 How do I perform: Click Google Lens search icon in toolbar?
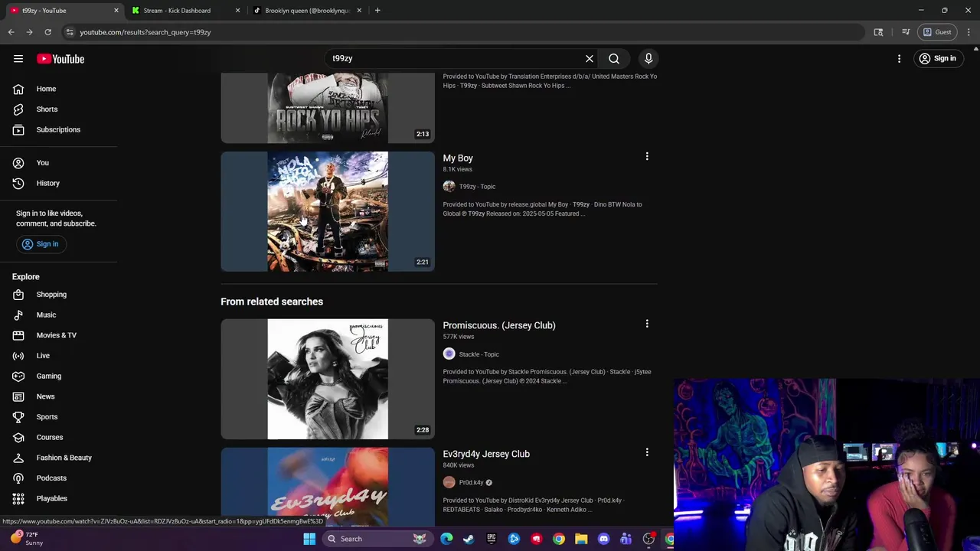(x=878, y=32)
